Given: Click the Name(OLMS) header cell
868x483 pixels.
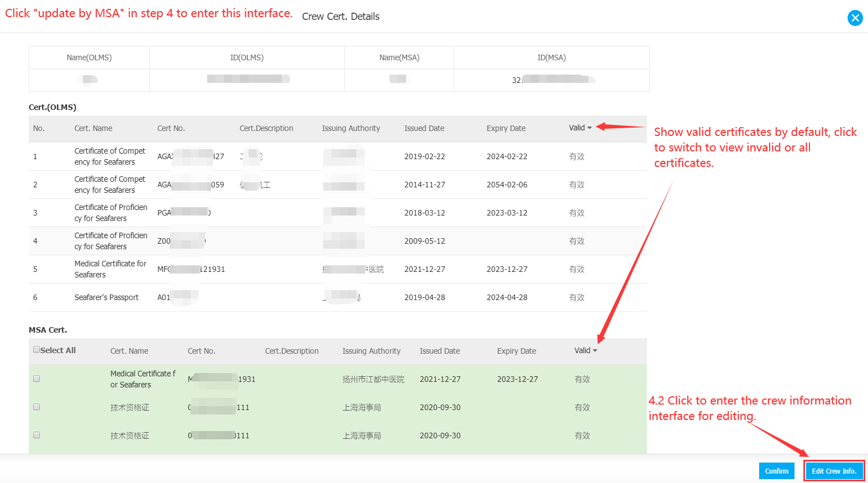Looking at the screenshot, I should tap(89, 57).
